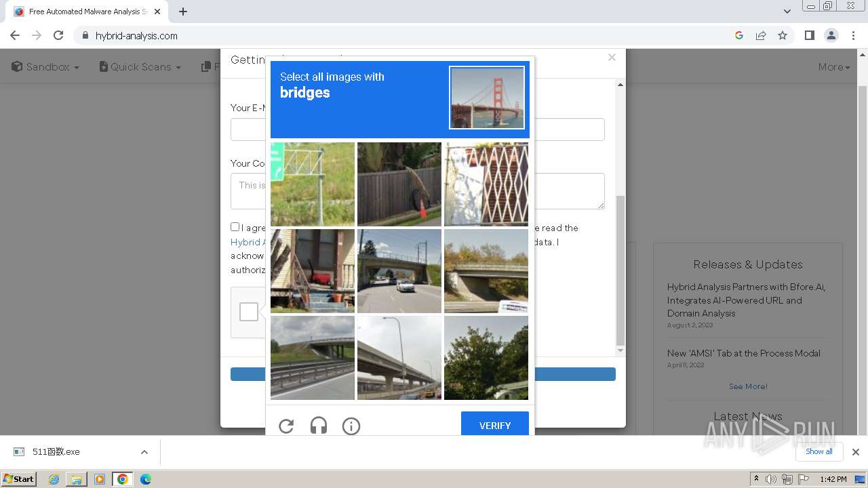Image resolution: width=868 pixels, height=488 pixels.
Task: Click the Golden Gate bridge example image
Action: [487, 98]
